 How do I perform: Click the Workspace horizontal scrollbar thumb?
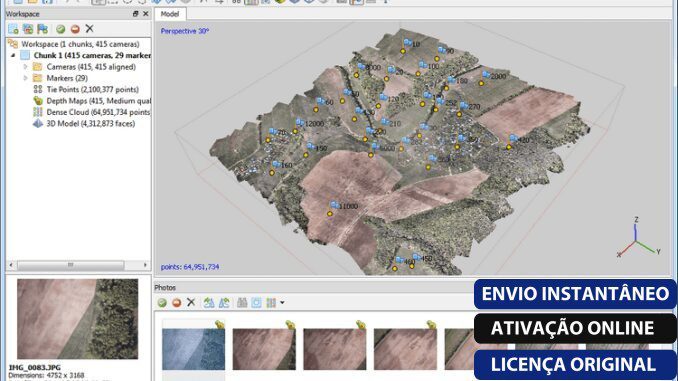(x=70, y=265)
